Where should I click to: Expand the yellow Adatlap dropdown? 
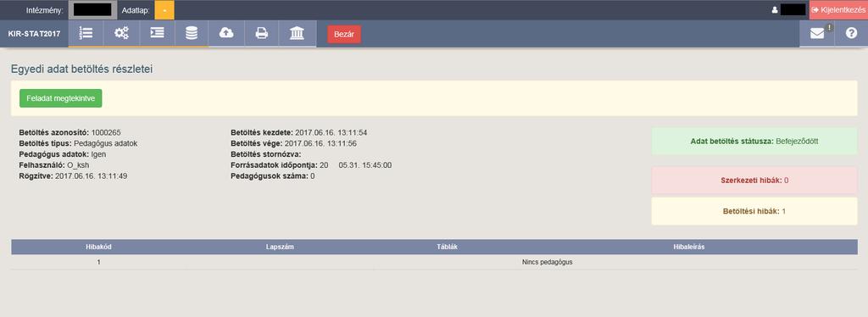(x=164, y=10)
